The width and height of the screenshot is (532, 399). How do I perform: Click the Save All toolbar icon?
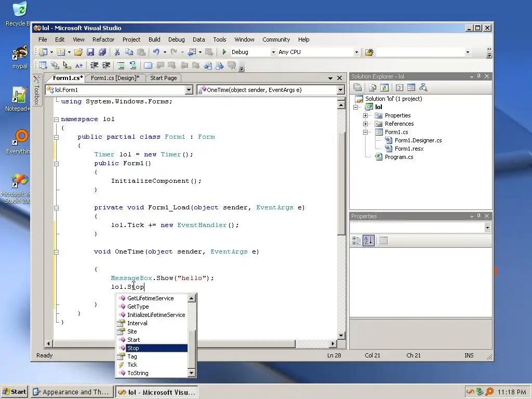pos(102,52)
